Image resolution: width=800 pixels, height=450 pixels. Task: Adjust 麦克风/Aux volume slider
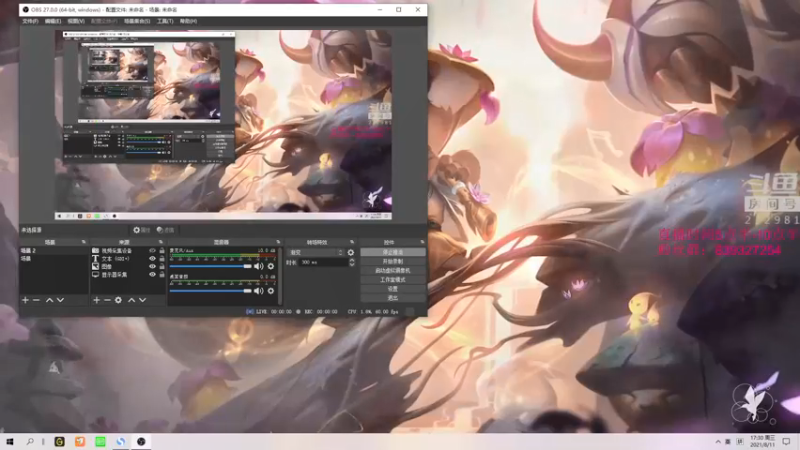(211, 266)
